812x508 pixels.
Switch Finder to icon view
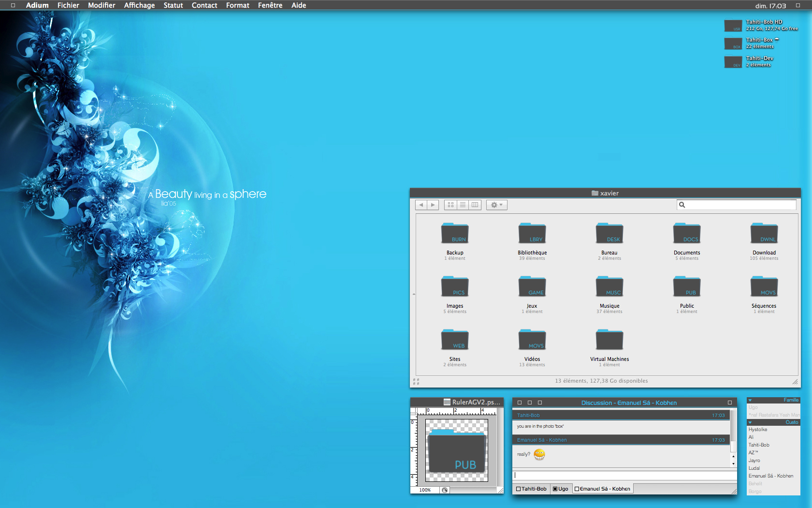tap(450, 205)
